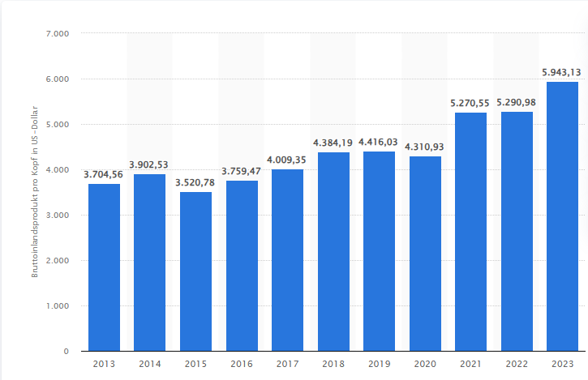Screen dimensions: 588x380
Task: Click the 2013 bar in the chart
Action: 104,267
